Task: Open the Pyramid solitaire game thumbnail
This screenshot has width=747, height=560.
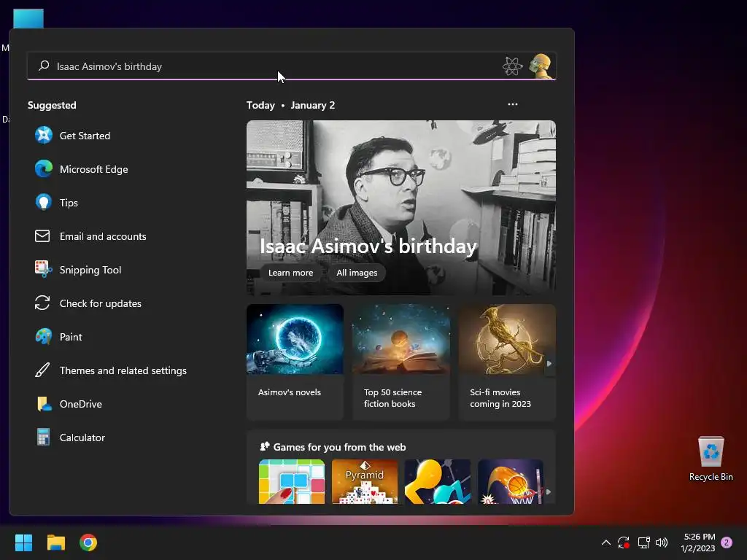Action: click(x=365, y=481)
